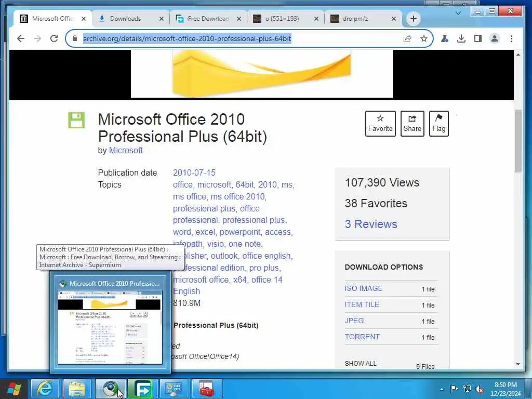
Task: Bookmark this page with the star icon
Action: 424,38
